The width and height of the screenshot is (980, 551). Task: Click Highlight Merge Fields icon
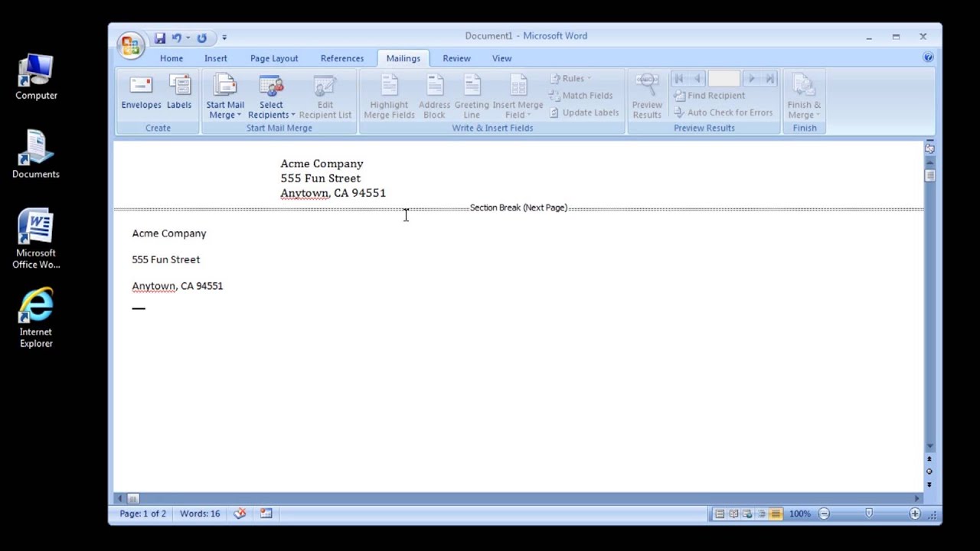[x=389, y=96]
